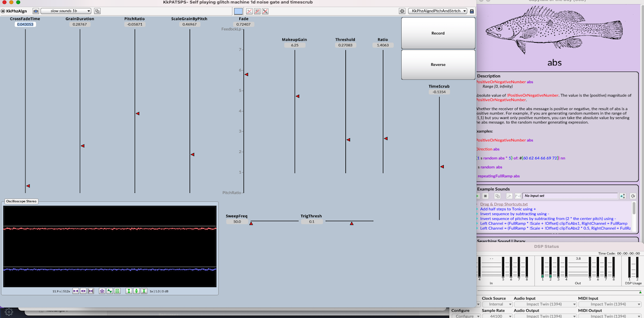Click the green marker on DSP Status slider

640,292
